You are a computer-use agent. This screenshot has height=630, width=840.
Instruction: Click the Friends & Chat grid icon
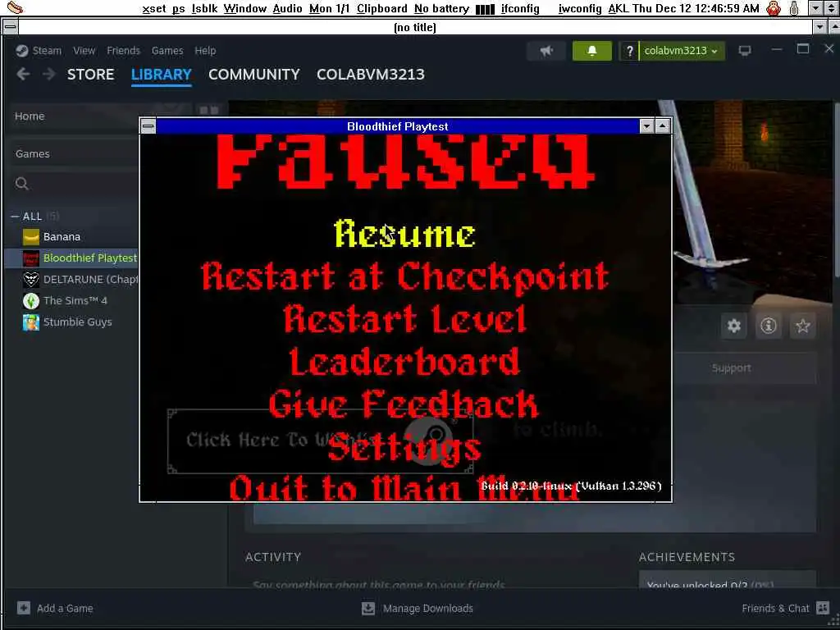point(822,608)
